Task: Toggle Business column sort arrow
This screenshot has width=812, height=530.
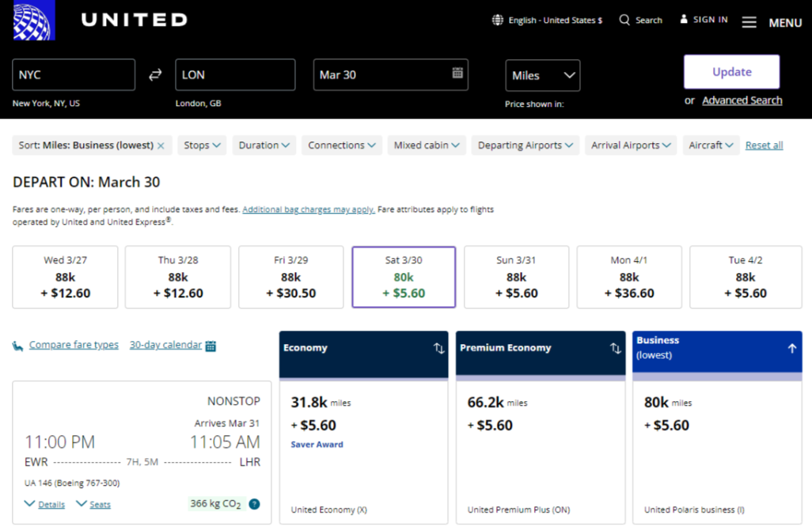Action: pyautogui.click(x=791, y=348)
